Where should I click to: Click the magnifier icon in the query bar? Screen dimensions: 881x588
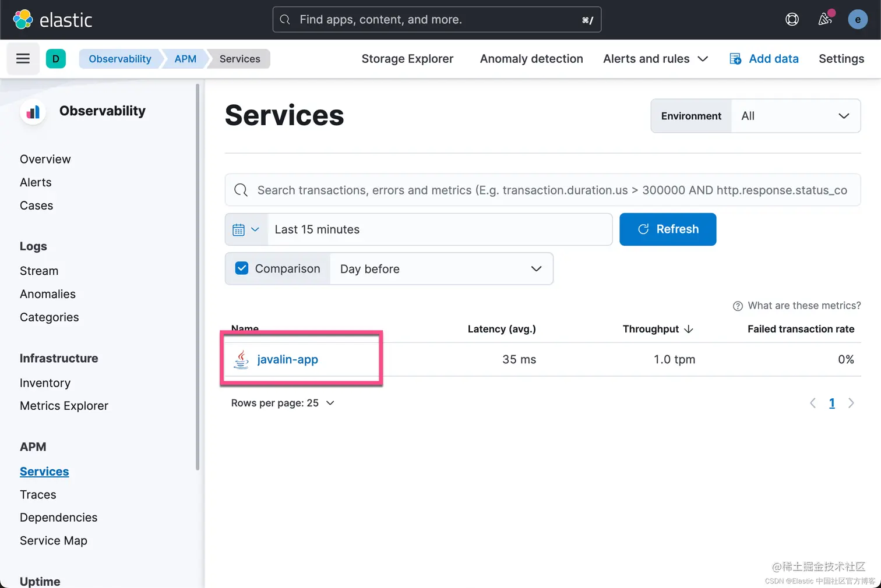[241, 190]
